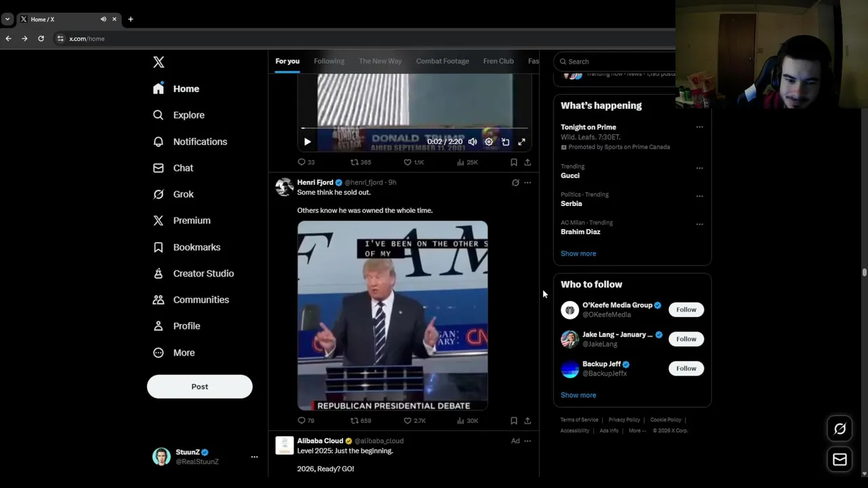Switch to the Combat Footage tab

[x=443, y=61]
